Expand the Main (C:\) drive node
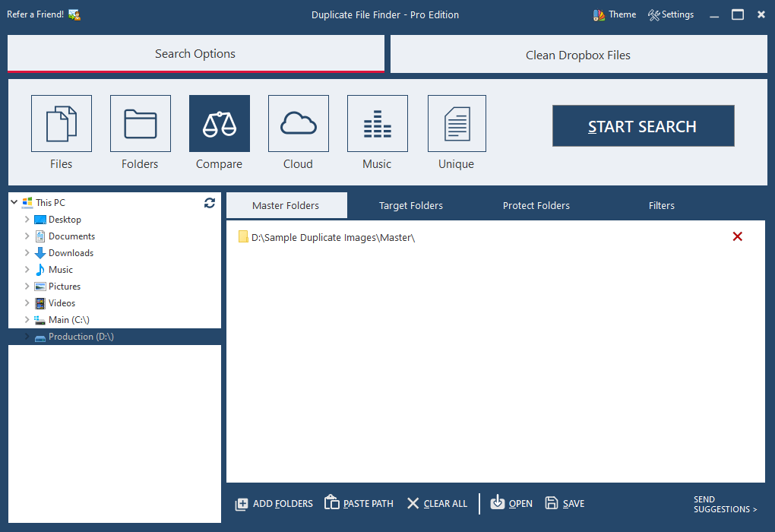This screenshot has width=775, height=532. 27,320
